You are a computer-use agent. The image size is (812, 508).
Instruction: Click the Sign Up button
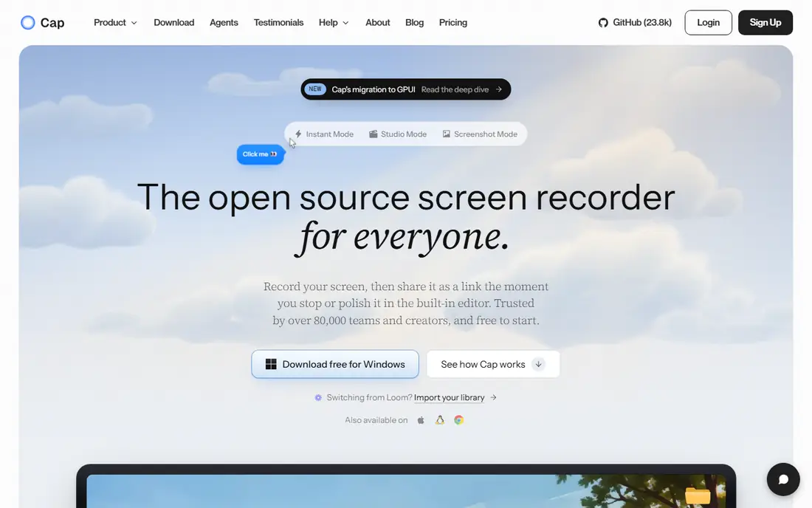765,23
